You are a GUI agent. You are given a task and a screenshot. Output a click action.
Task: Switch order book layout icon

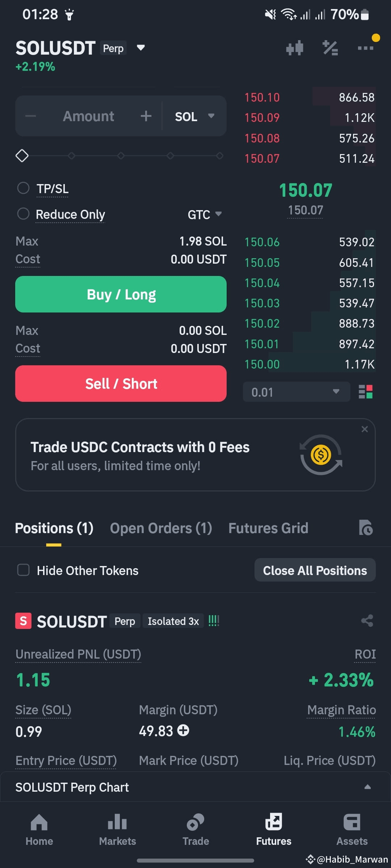pyautogui.click(x=365, y=392)
